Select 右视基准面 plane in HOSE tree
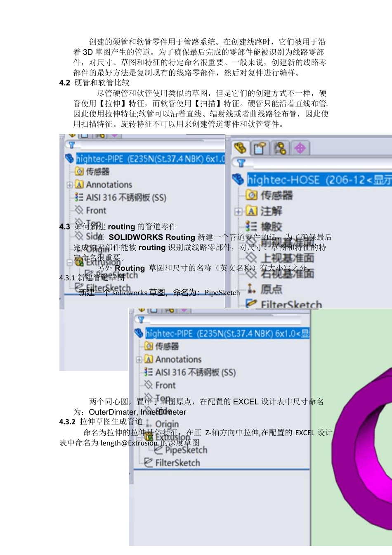The height and width of the screenshot is (555, 392). tap(288, 273)
